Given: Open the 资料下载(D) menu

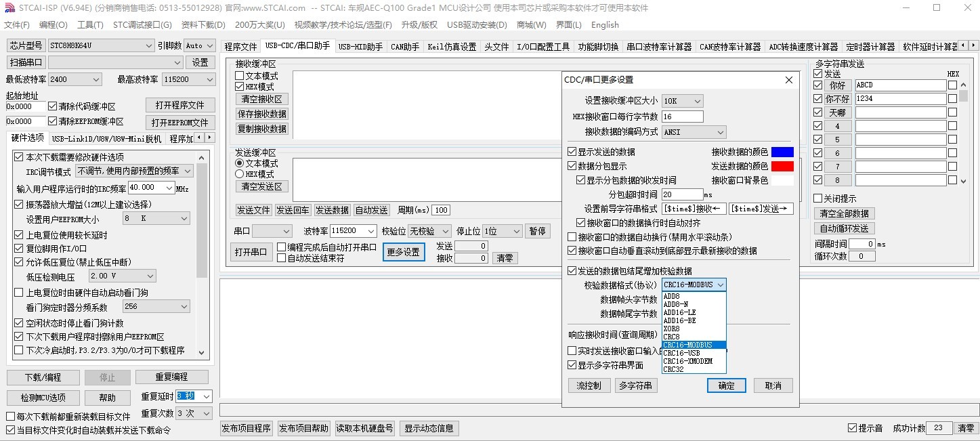Looking at the screenshot, I should tap(203, 25).
